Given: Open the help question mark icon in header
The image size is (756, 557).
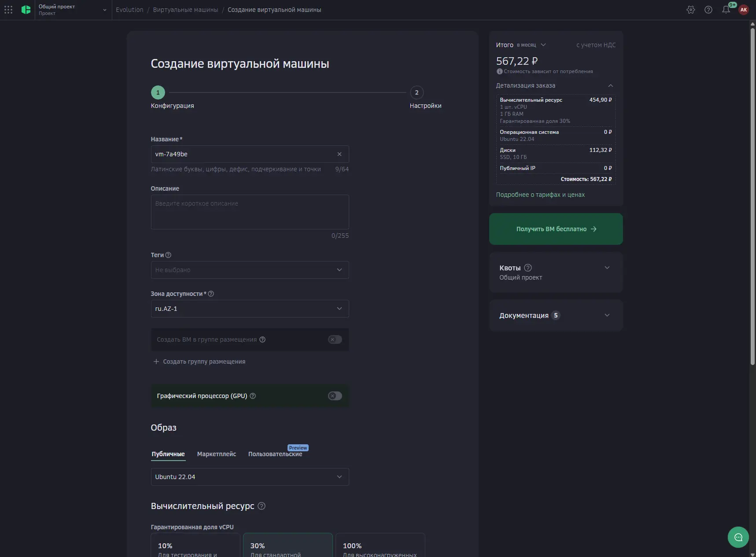Looking at the screenshot, I should point(708,10).
